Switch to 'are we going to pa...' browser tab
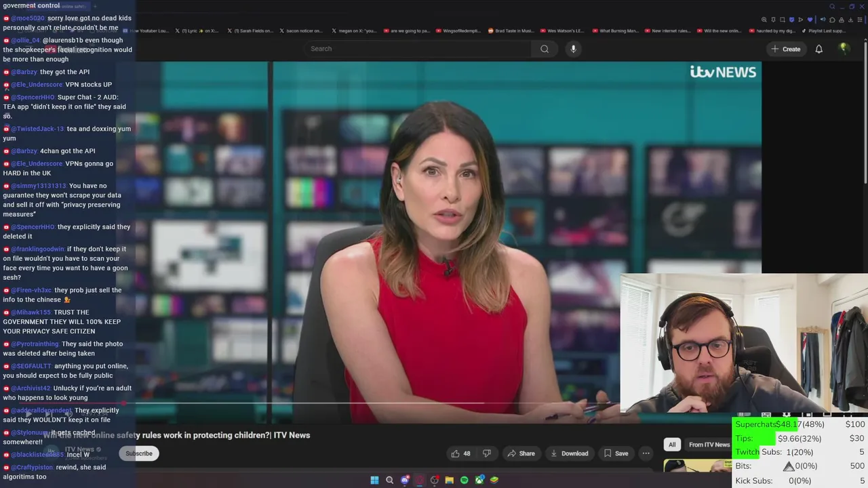The image size is (868, 488). click(406, 30)
